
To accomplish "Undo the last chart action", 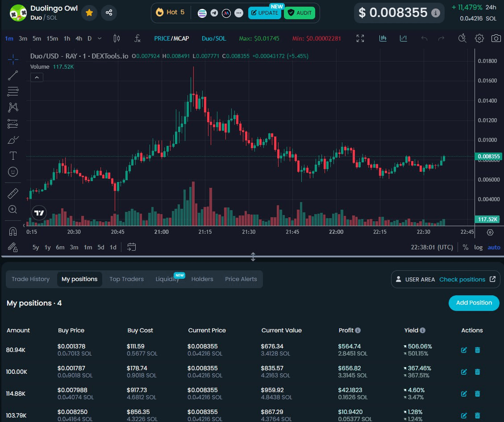I will [x=424, y=38].
